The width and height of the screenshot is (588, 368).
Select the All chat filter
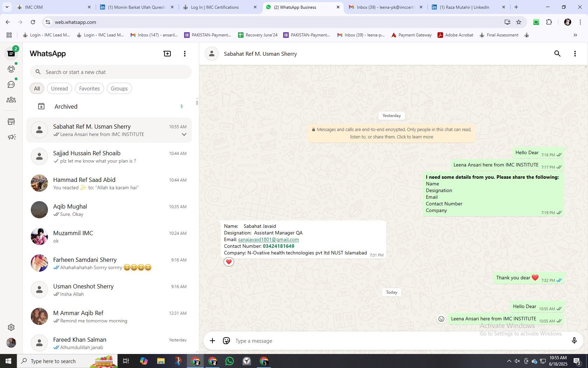(37, 89)
